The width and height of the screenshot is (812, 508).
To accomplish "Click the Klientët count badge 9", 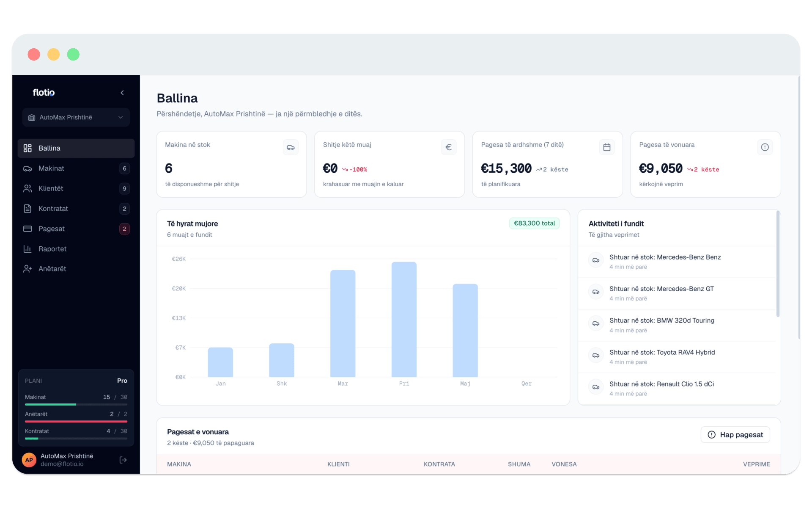I will (124, 188).
